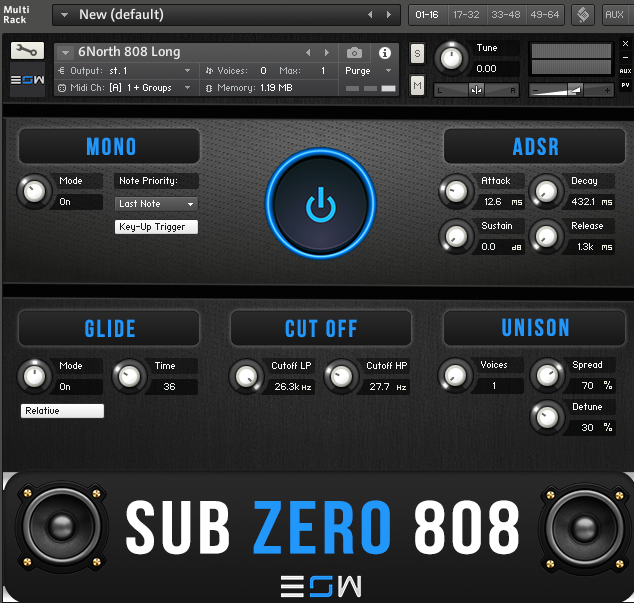Go to next instrument preset arrow
Viewport: 634px width, 603px height.
pos(327,53)
